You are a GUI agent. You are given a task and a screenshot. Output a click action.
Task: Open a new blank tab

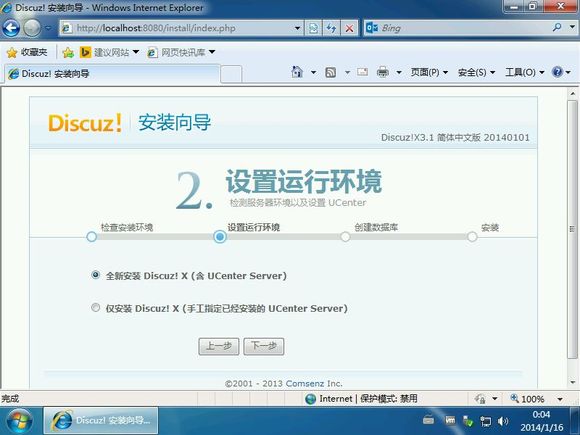pyautogui.click(x=231, y=74)
